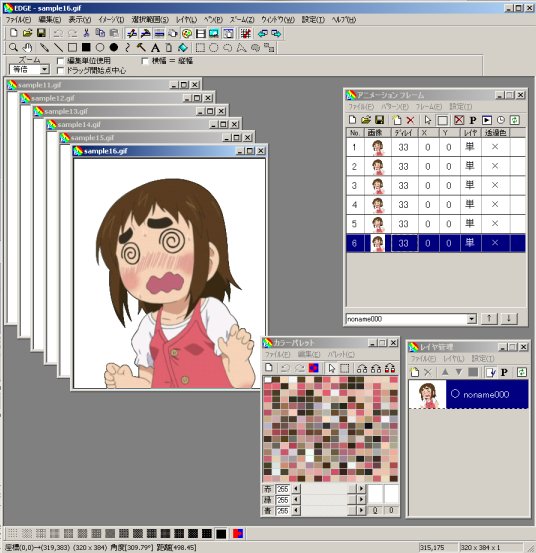Open the ズーム menu
This screenshot has width=536, height=553.
coord(242,20)
